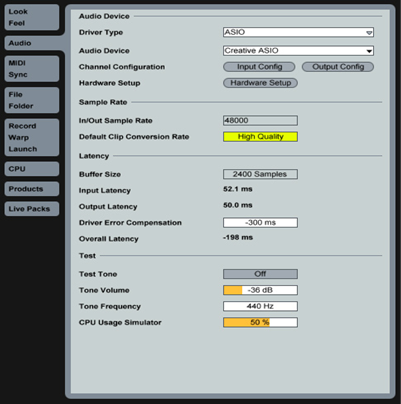Select the Audio tab
The height and width of the screenshot is (404, 401).
click(x=33, y=43)
